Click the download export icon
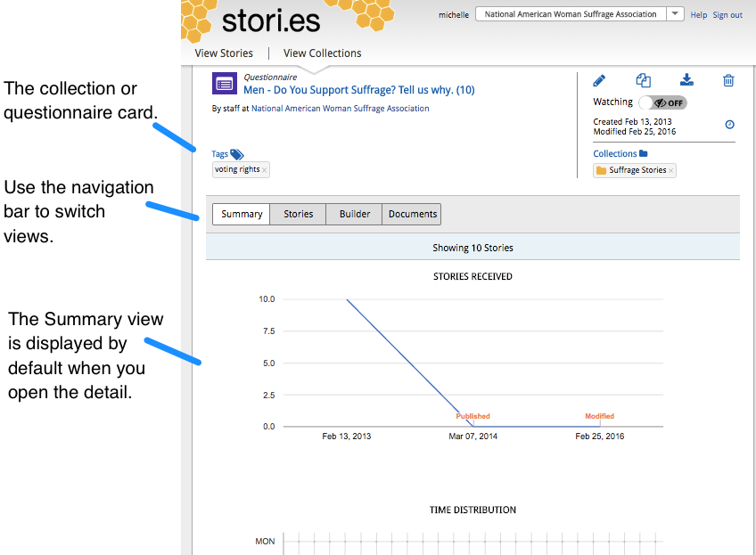Viewport: 756px width, 555px height. point(686,80)
